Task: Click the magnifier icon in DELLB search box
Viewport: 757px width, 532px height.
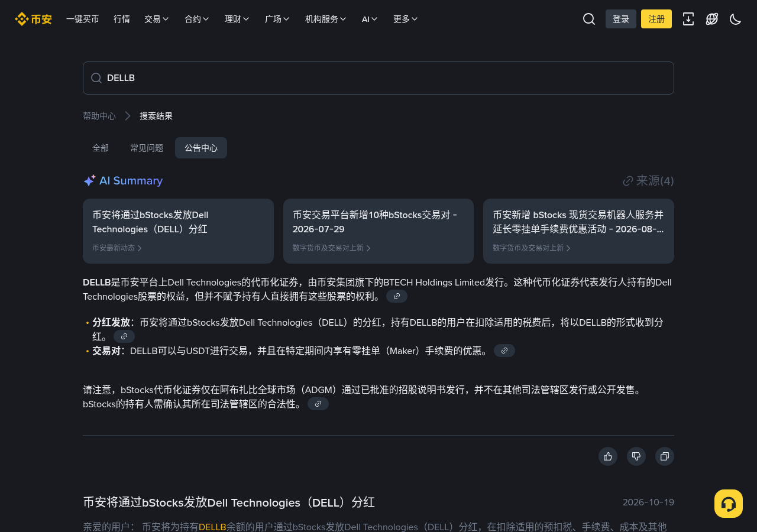Action: 96,78
